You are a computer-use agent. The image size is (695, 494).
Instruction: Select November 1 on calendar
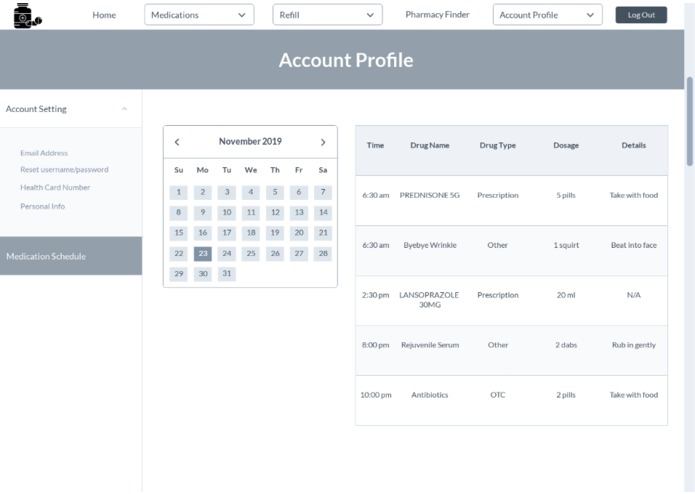(179, 192)
